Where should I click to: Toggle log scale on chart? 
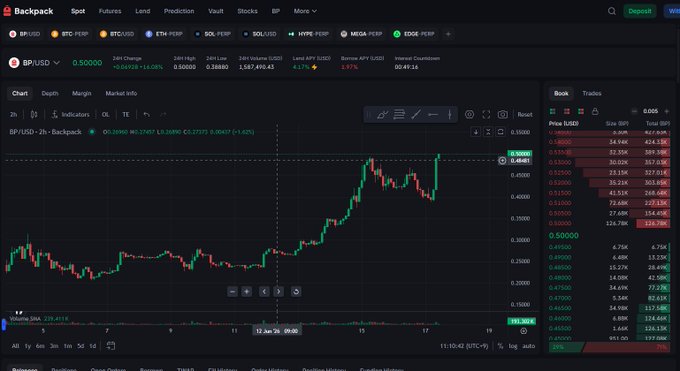(513, 346)
